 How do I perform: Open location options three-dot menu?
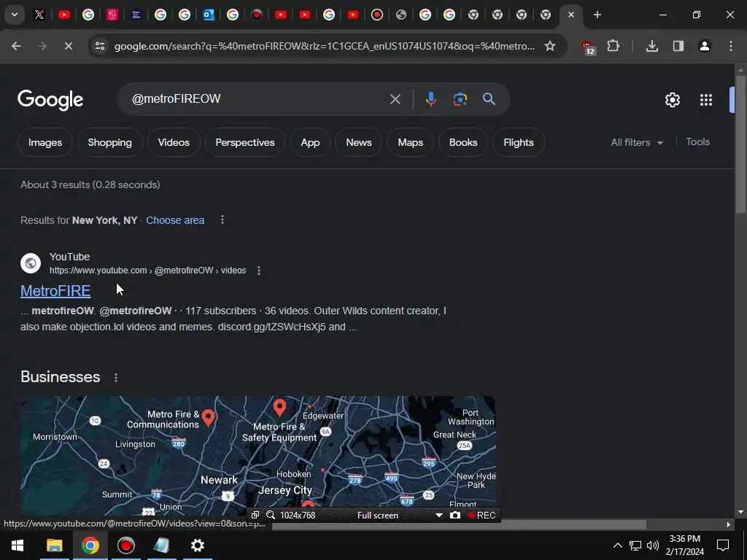click(222, 220)
